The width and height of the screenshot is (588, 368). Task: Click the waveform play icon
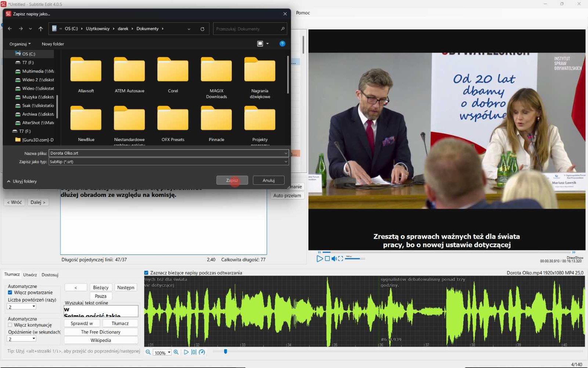[x=186, y=352]
